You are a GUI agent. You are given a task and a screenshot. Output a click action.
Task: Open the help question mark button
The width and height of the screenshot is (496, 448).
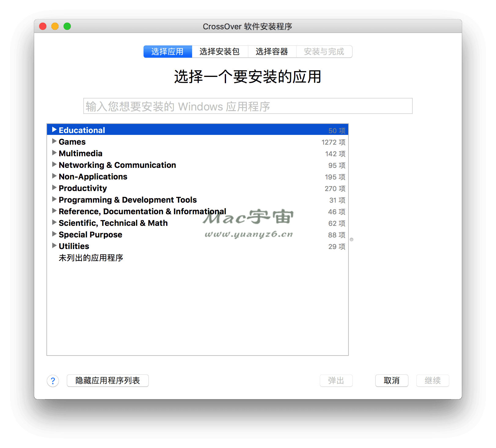point(53,381)
